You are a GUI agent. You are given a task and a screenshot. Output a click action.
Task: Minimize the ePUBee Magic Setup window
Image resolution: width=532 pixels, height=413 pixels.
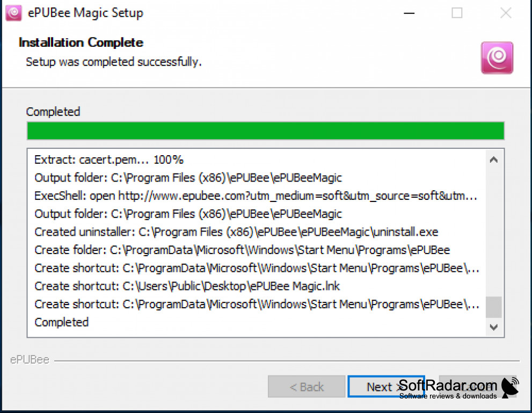click(x=409, y=13)
